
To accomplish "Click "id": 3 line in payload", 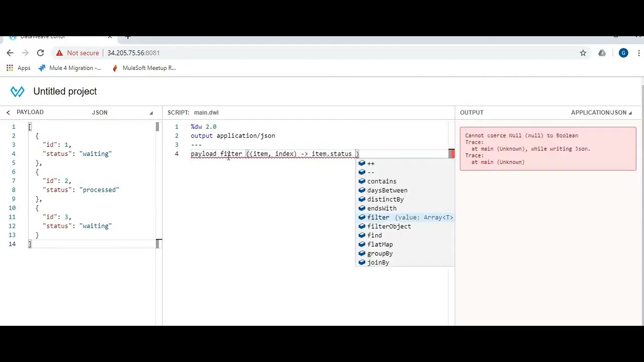I will (x=57, y=217).
